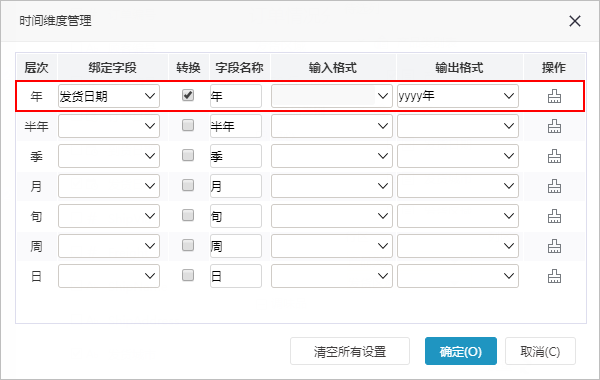Expand 输入格式 dropdown for 月 row
The width and height of the screenshot is (600, 380).
pos(332,186)
